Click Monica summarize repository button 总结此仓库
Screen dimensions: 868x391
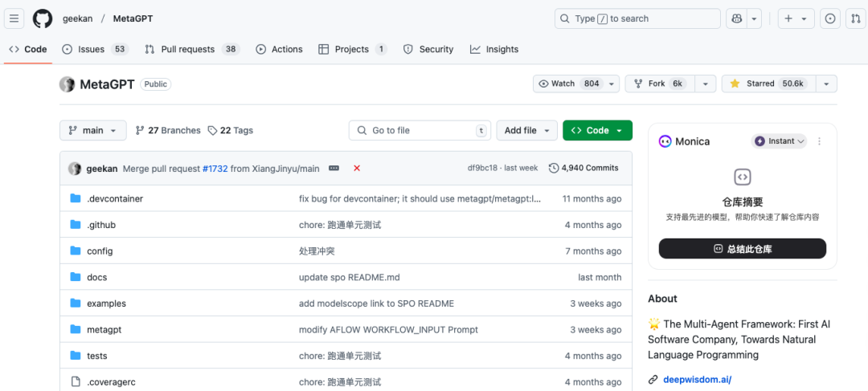tap(743, 249)
